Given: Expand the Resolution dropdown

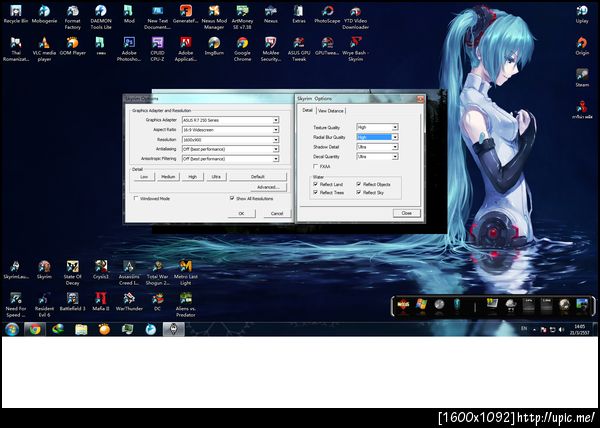Looking at the screenshot, I should (x=231, y=140).
